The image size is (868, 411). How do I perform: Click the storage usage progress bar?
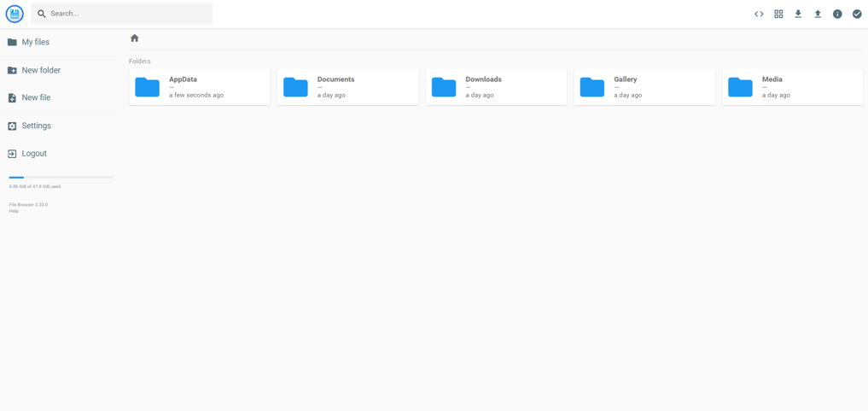point(61,177)
